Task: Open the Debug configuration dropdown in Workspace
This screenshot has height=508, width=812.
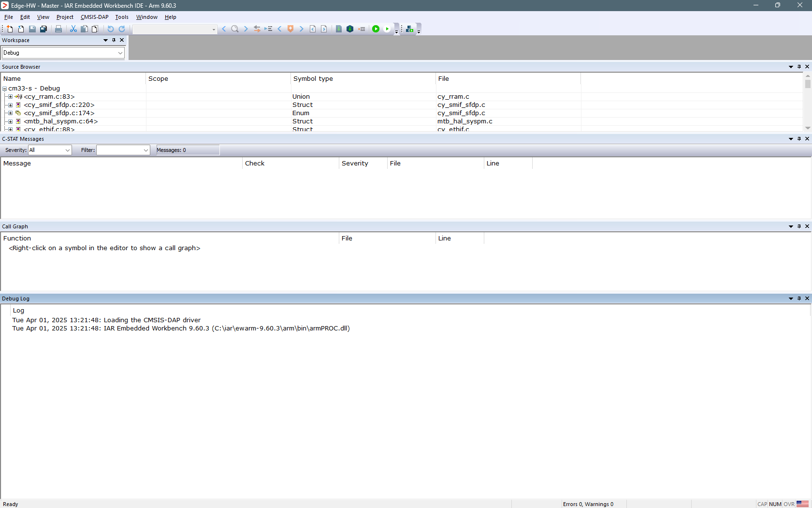Action: 120,53
